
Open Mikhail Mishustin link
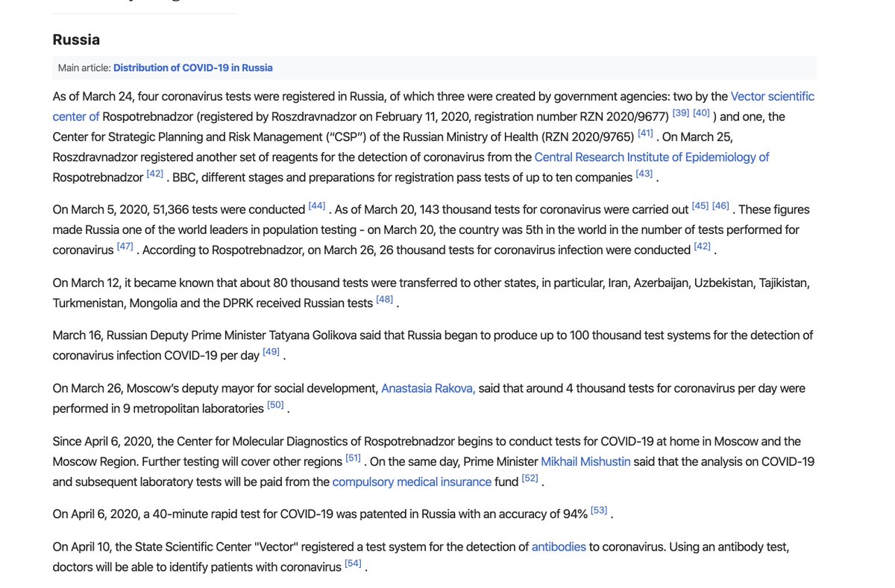tap(585, 461)
